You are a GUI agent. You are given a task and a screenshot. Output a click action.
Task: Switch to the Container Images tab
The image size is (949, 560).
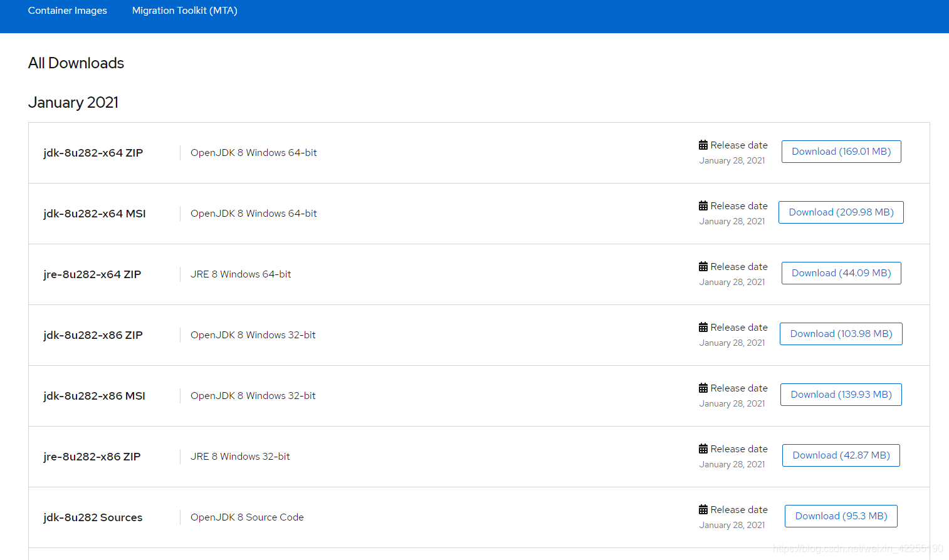point(67,10)
